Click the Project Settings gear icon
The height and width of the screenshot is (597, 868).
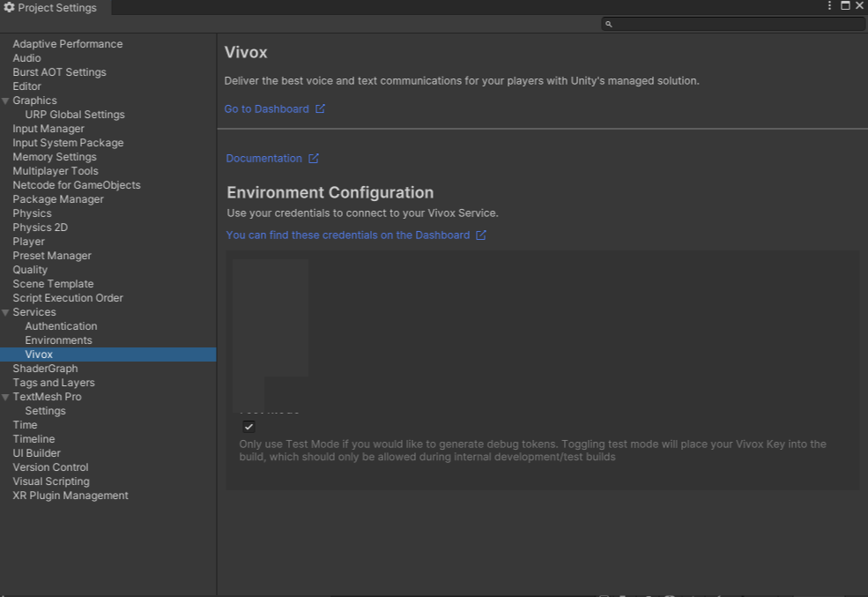tap(9, 7)
